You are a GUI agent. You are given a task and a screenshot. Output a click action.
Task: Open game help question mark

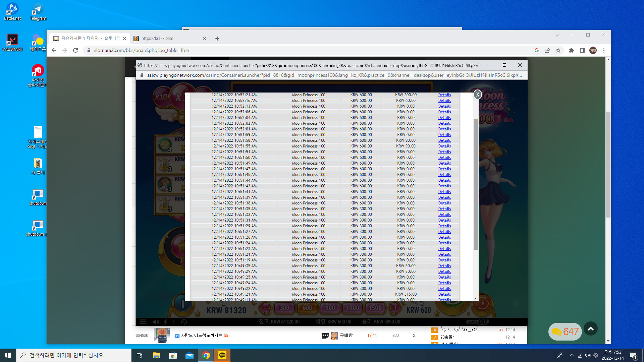[x=173, y=322]
